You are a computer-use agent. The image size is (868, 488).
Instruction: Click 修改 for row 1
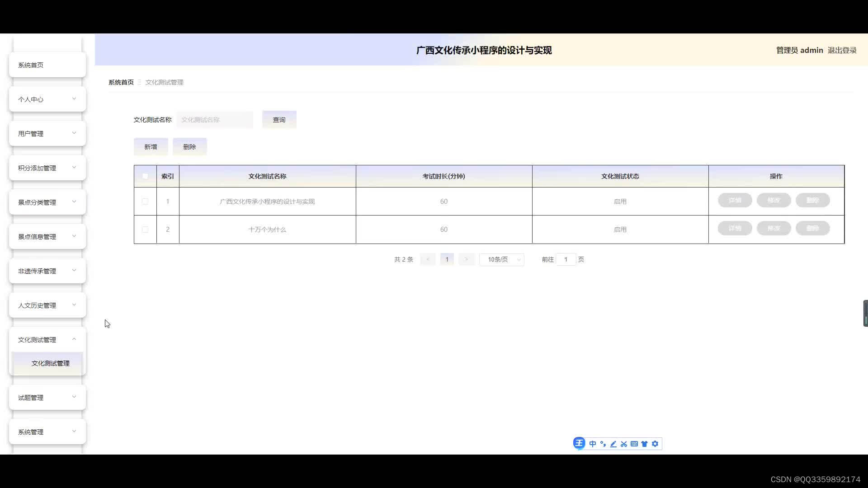tap(774, 200)
